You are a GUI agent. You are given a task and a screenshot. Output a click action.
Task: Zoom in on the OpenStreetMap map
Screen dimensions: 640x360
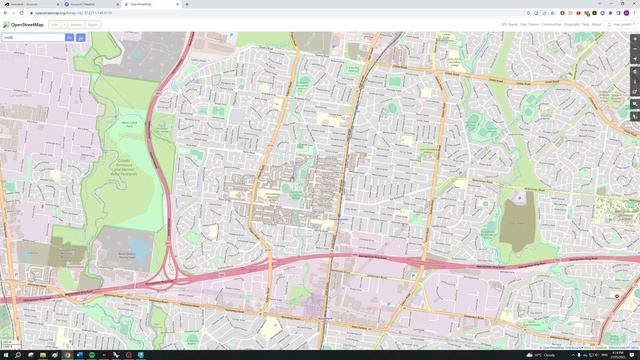(x=635, y=39)
